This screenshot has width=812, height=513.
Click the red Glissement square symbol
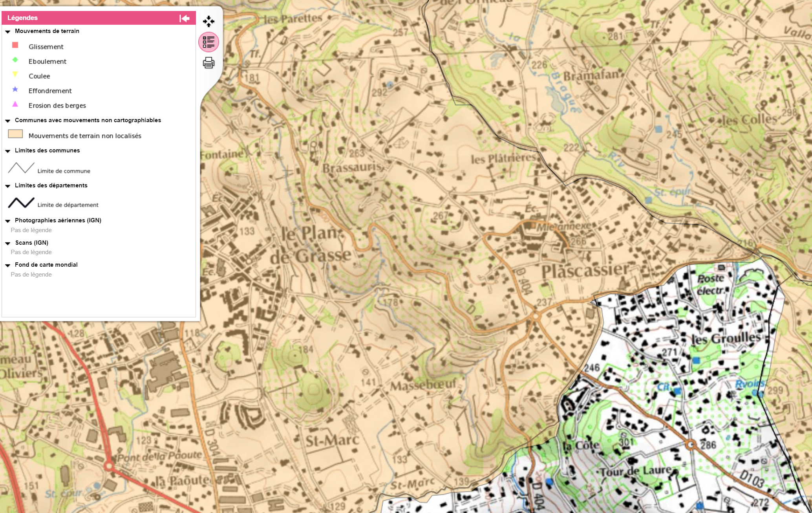pyautogui.click(x=15, y=45)
